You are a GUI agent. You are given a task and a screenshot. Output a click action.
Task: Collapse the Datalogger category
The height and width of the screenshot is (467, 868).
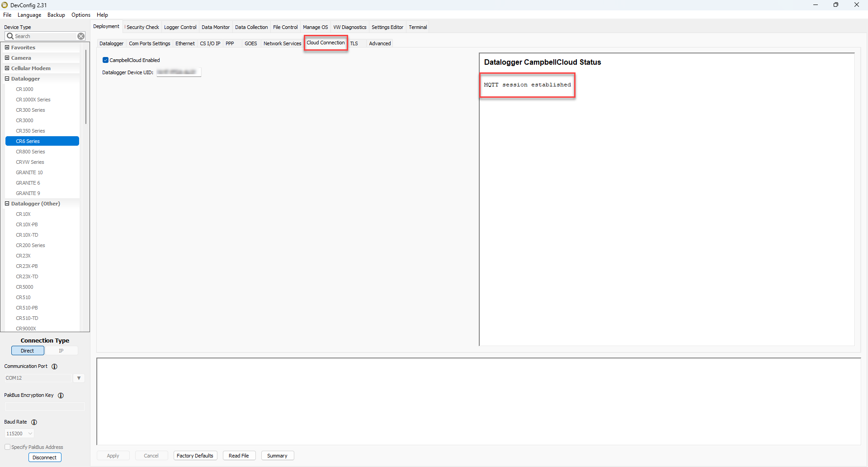click(x=7, y=79)
